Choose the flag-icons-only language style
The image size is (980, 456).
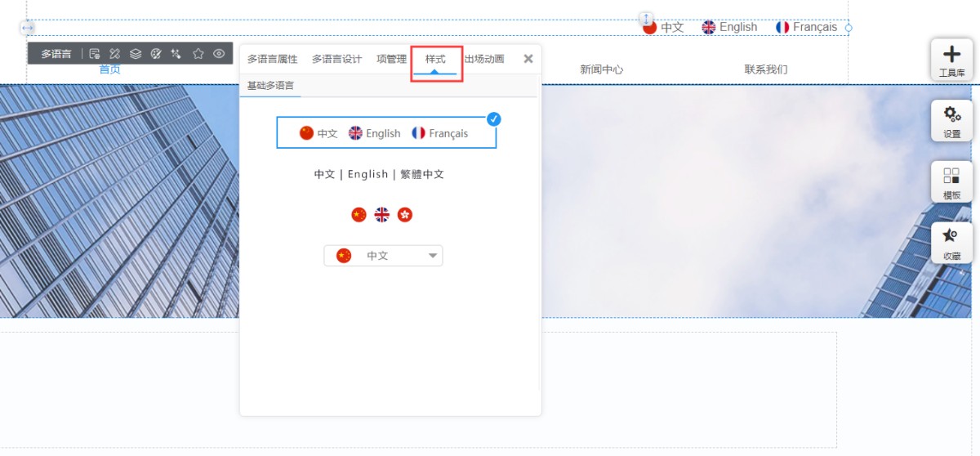click(x=382, y=215)
